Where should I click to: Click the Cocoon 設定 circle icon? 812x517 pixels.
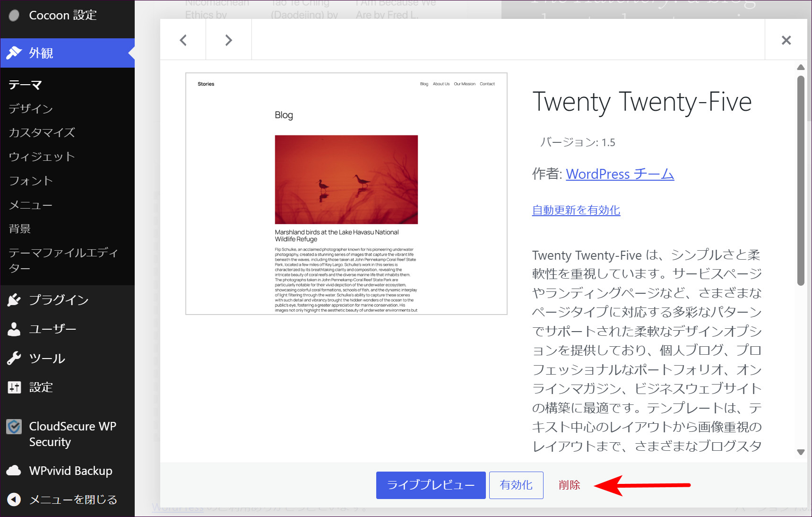coord(14,16)
